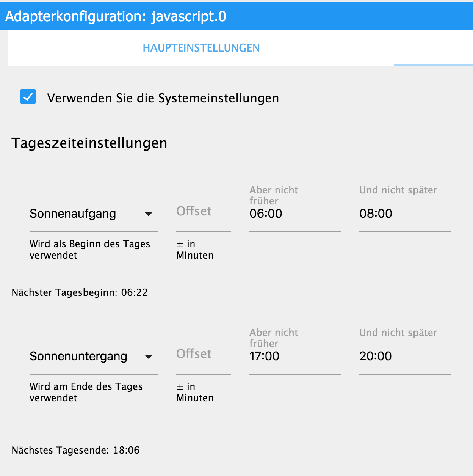
Task: Click the 'Adapterkonfiguration: javascript.0' title
Action: pos(116,16)
